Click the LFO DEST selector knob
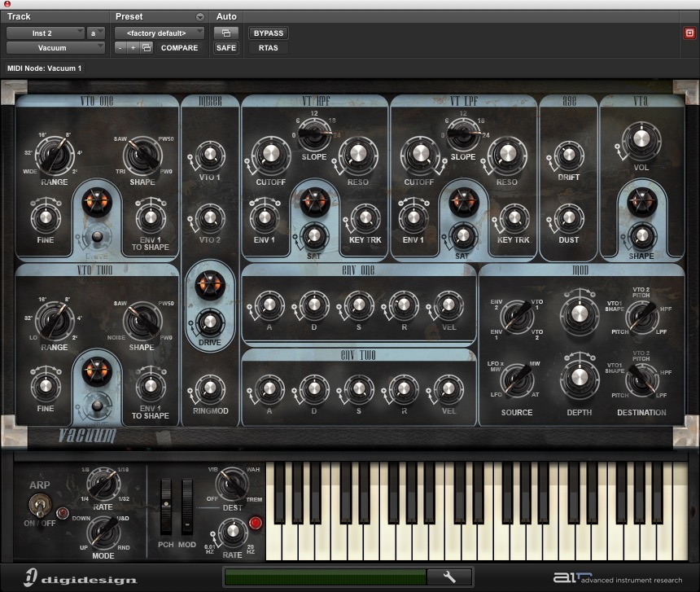The image size is (700, 592). click(231, 485)
